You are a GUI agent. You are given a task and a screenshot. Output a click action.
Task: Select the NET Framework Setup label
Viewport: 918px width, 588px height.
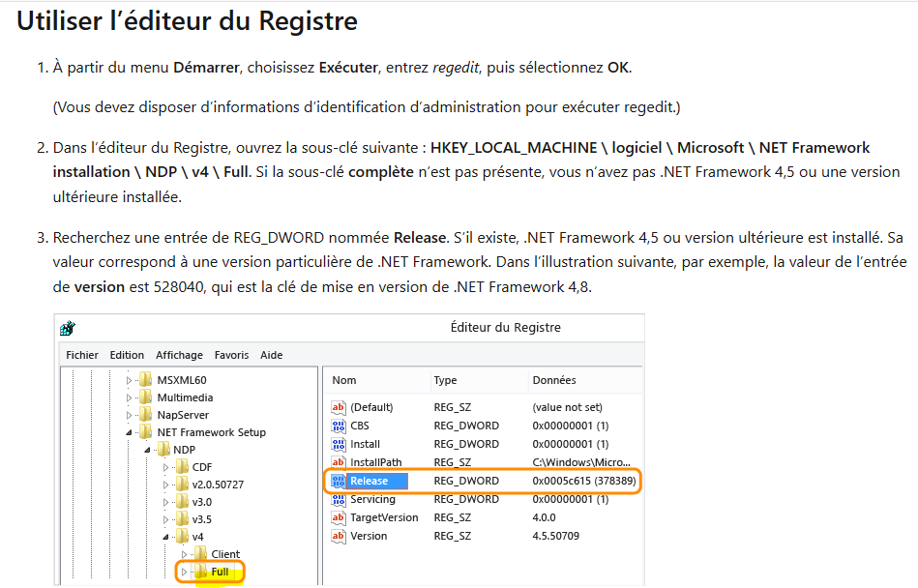[x=211, y=432]
